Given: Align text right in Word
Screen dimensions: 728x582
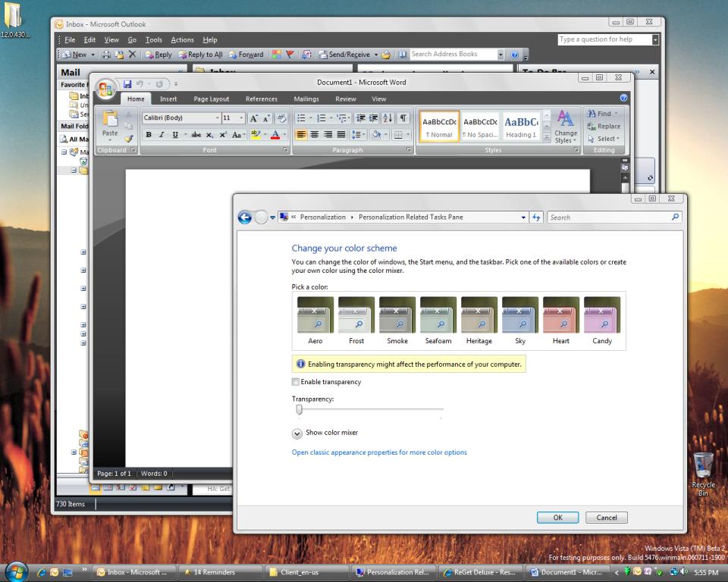Looking at the screenshot, I should (328, 135).
